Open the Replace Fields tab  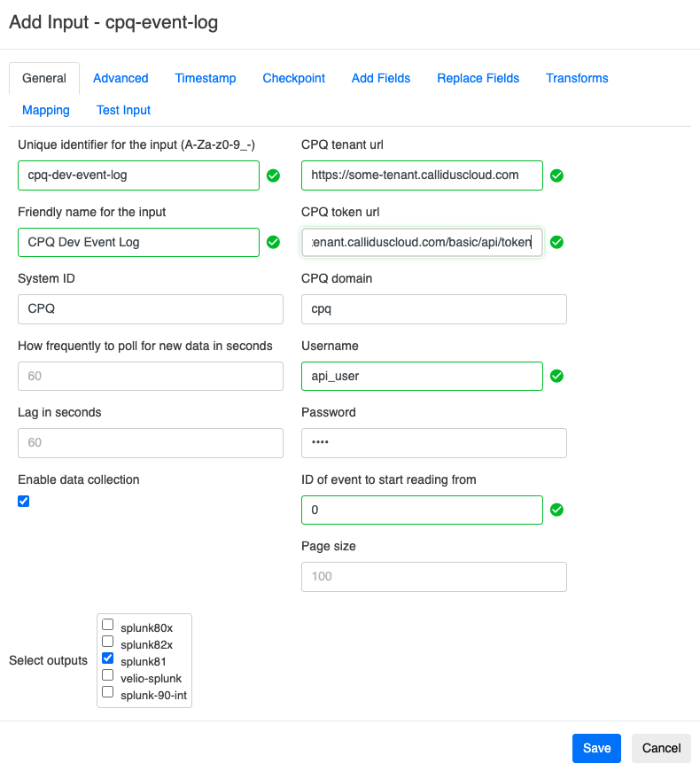click(478, 78)
